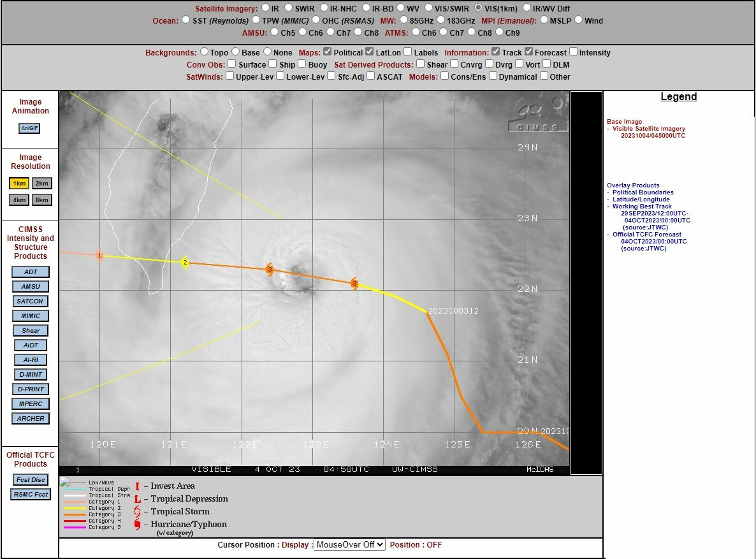Image resolution: width=756 pixels, height=559 pixels.
Task: Select the Topo background option
Action: (x=204, y=52)
